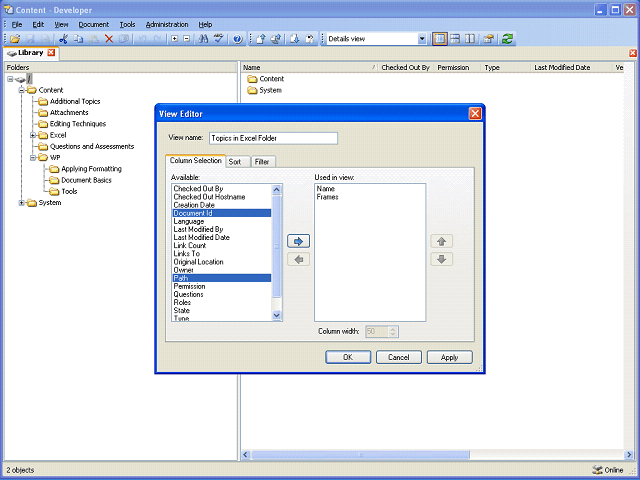Click the red close-all-tabs X at far right
This screenshot has width=640, height=480.
click(x=633, y=53)
